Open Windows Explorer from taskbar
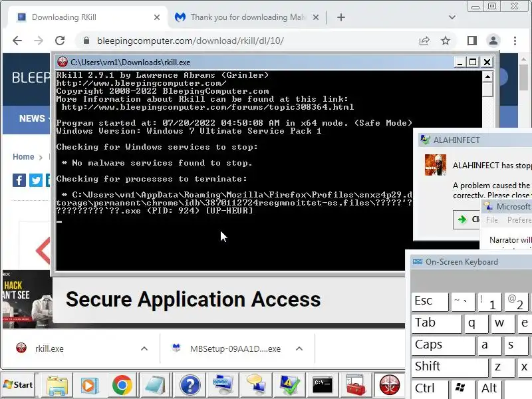Viewport: 532px width, 399px height. pos(57,385)
